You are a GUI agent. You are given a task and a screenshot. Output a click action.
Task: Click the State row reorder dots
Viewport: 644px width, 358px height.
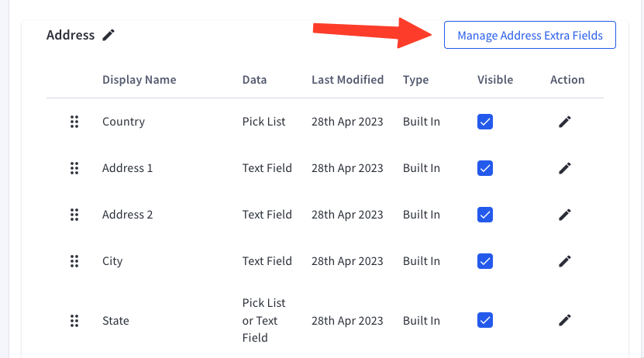pyautogui.click(x=74, y=321)
